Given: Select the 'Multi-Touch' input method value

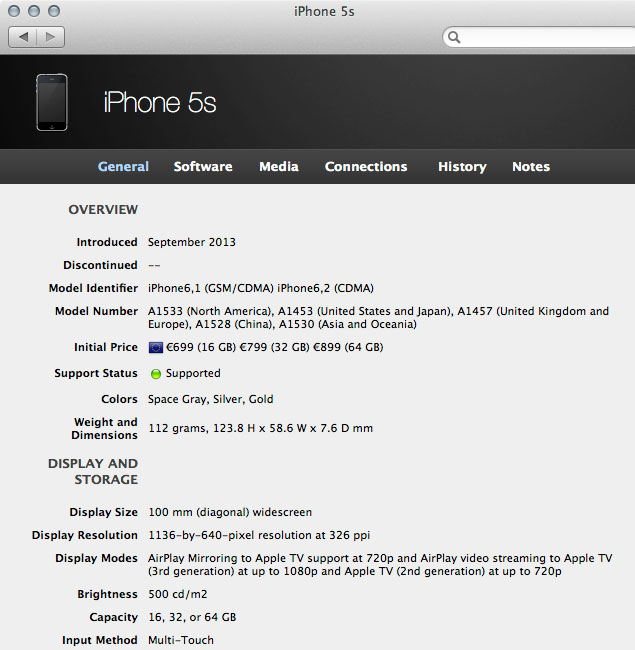Looking at the screenshot, I should 181,640.
